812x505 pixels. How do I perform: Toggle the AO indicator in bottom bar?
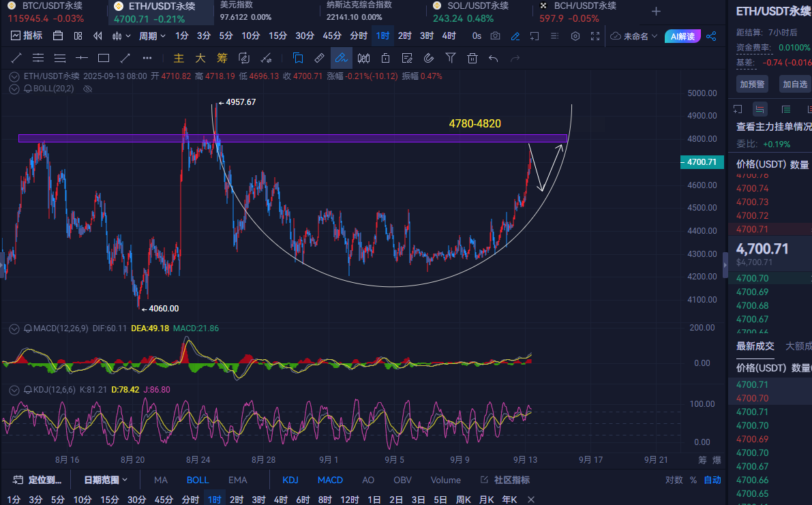368,480
